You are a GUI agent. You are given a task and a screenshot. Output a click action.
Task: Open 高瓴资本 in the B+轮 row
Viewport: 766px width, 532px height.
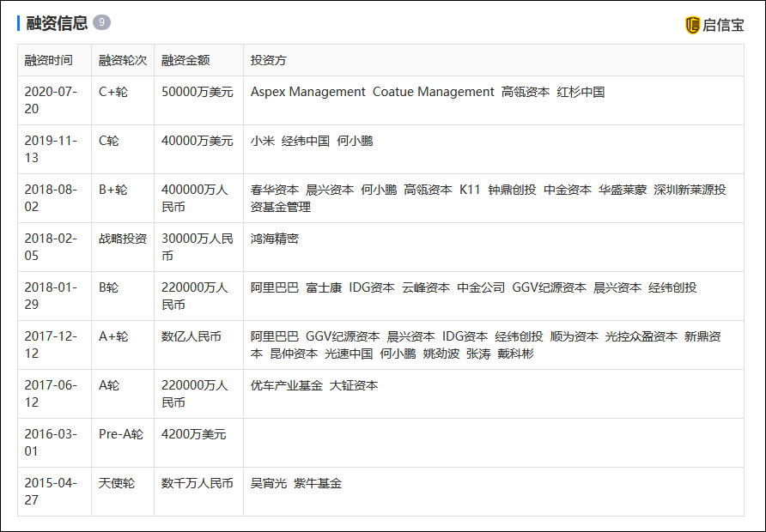coord(428,190)
